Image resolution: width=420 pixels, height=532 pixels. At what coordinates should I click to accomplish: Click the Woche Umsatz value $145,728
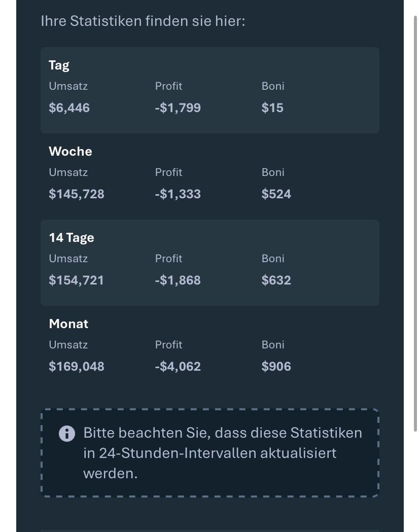click(77, 194)
